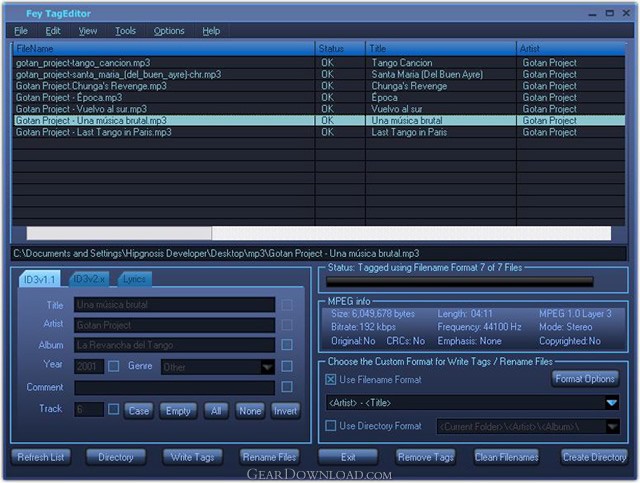Open the Genre dropdown
The width and height of the screenshot is (640, 483).
[x=267, y=367]
